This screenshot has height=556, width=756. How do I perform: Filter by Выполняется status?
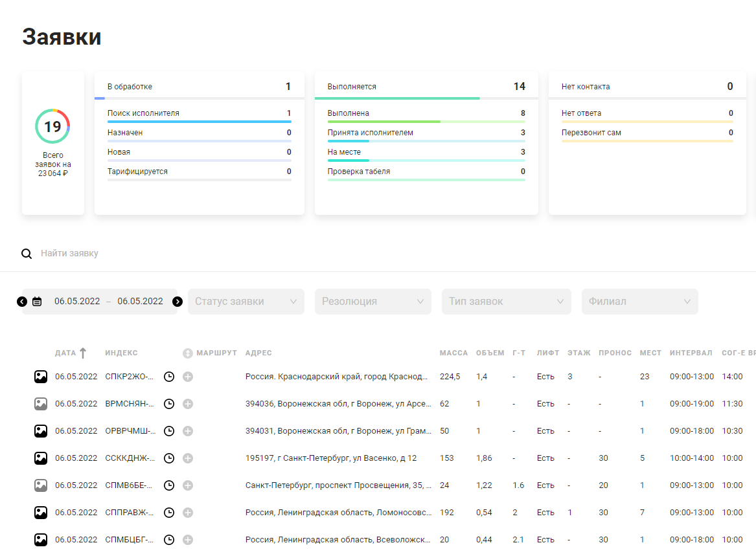pyautogui.click(x=426, y=87)
